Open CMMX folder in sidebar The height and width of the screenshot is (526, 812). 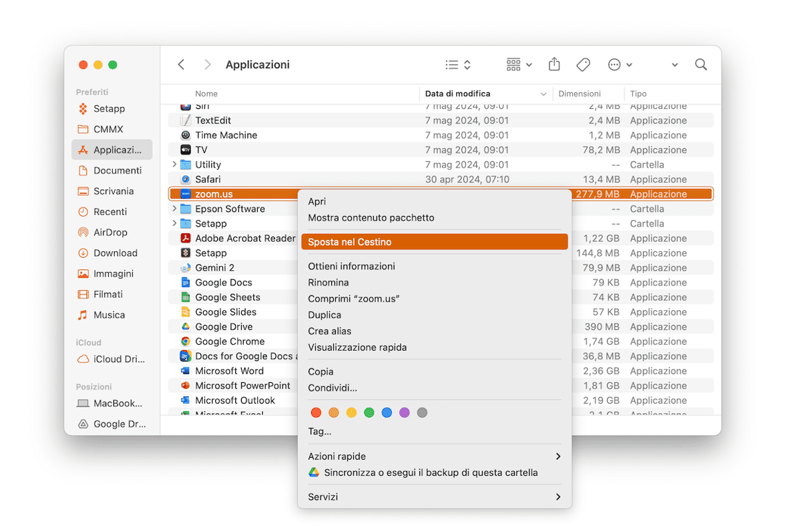112,129
